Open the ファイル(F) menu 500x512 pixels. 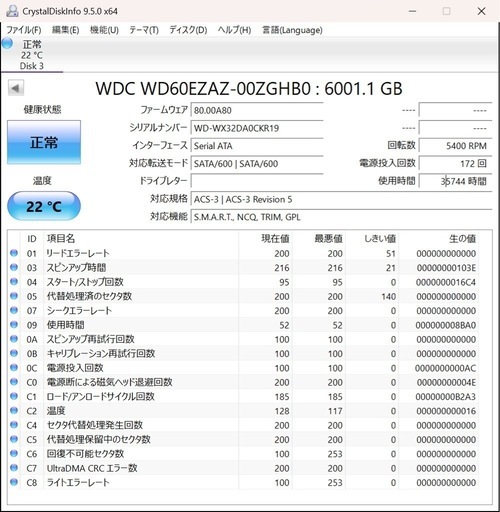[x=24, y=30]
